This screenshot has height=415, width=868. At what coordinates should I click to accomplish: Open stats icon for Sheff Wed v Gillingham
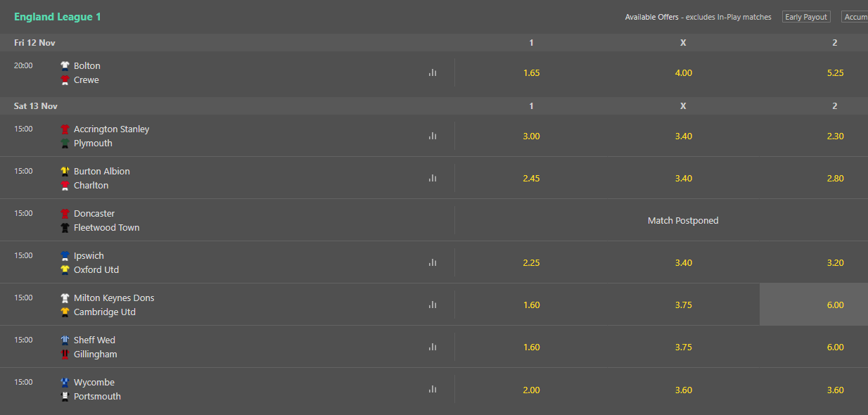click(x=433, y=347)
